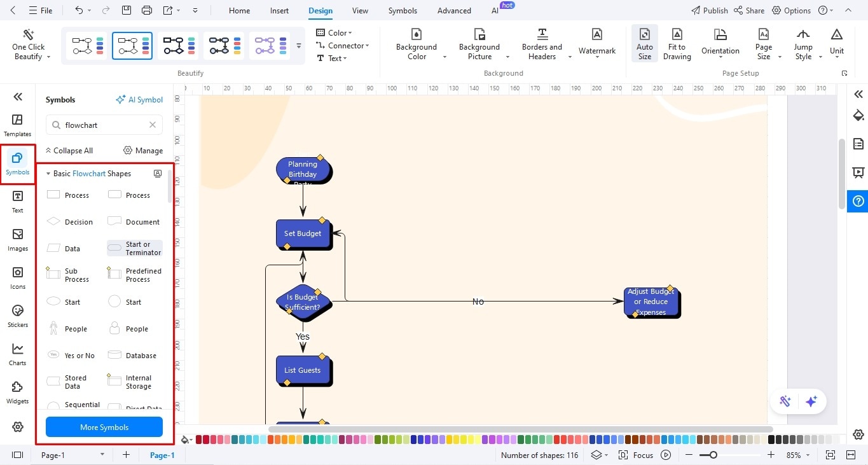The image size is (868, 465).
Task: Click the AI sparkle floating button
Action: 811,401
